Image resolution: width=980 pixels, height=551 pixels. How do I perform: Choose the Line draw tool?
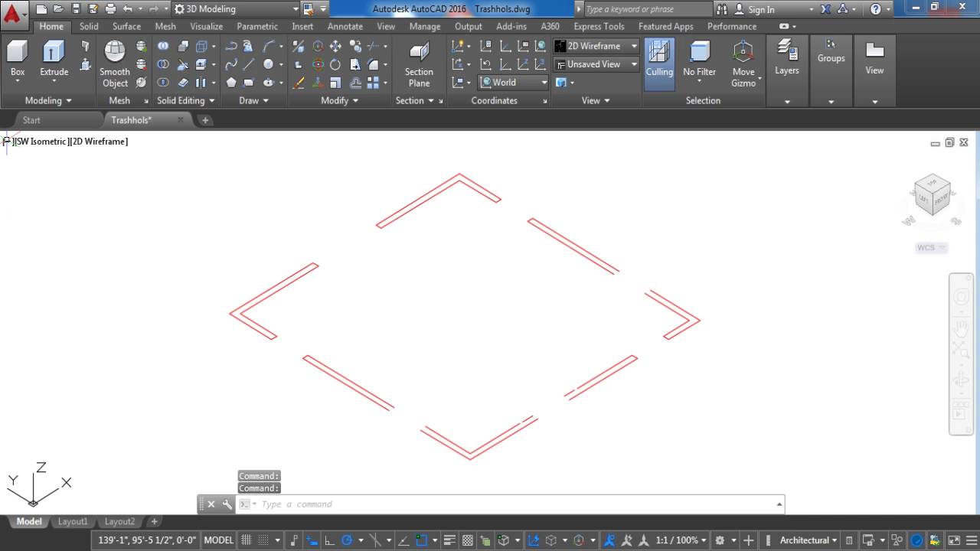[x=250, y=64]
